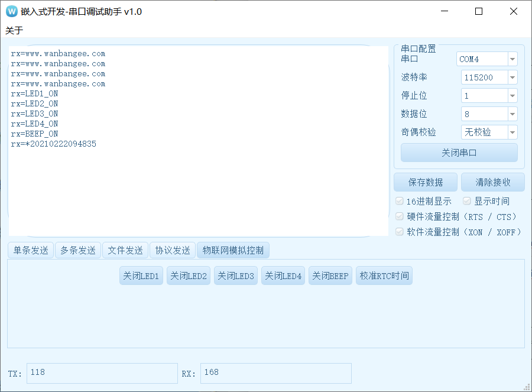
Task: Click the 关闭串口 button
Action: [x=459, y=153]
